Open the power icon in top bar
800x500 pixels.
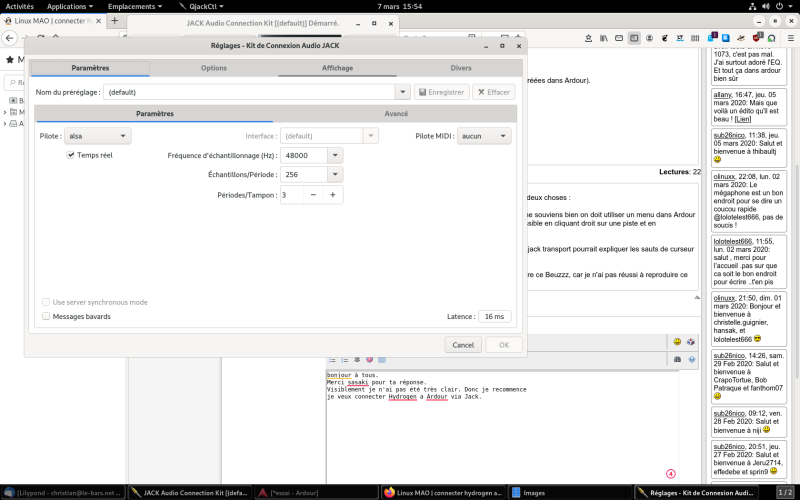779,7
